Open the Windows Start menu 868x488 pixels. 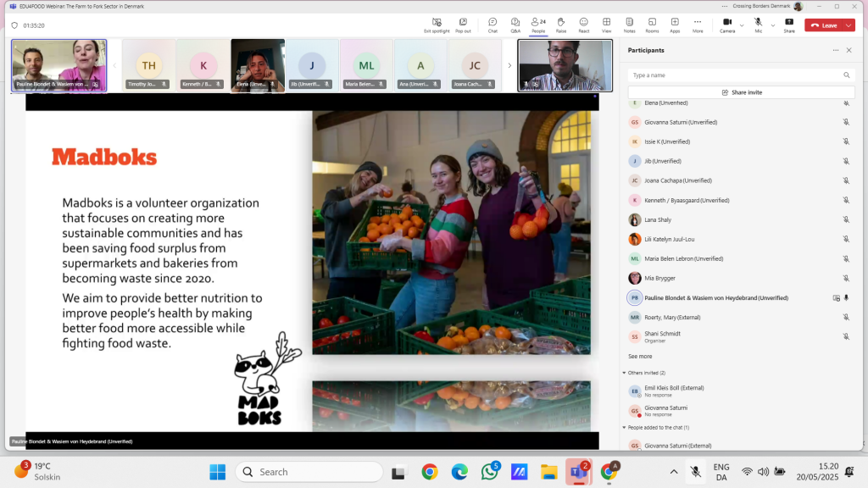(218, 472)
